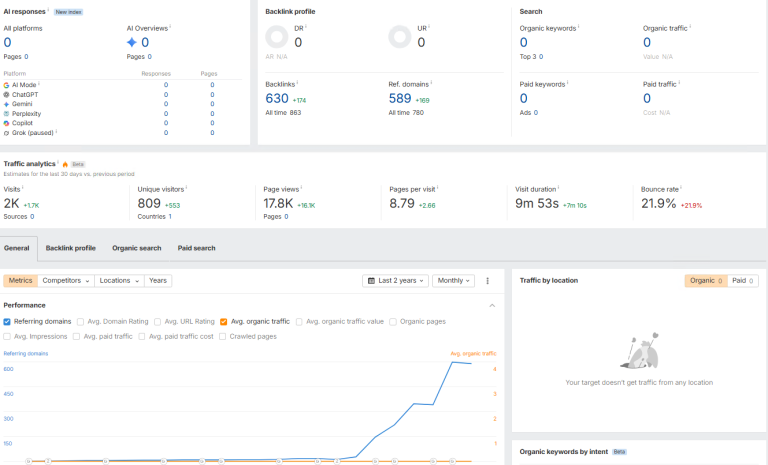Screen dimensions: 768x465
Task: Open the Competitors dropdown
Action: point(66,281)
